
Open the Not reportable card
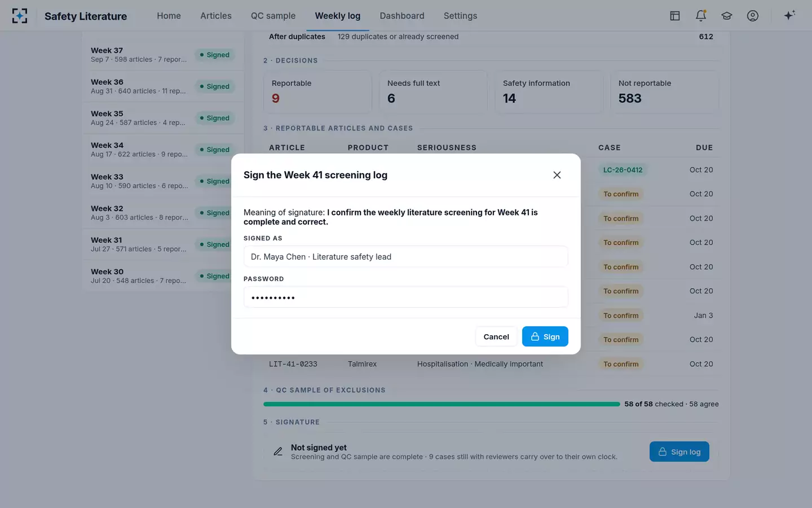(x=664, y=91)
